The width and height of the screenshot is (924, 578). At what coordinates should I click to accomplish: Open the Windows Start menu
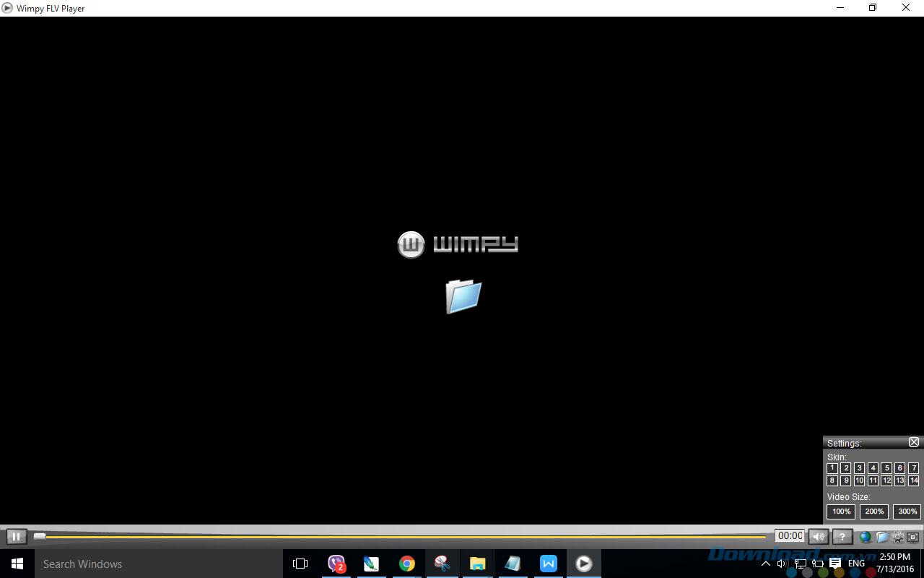[17, 564]
